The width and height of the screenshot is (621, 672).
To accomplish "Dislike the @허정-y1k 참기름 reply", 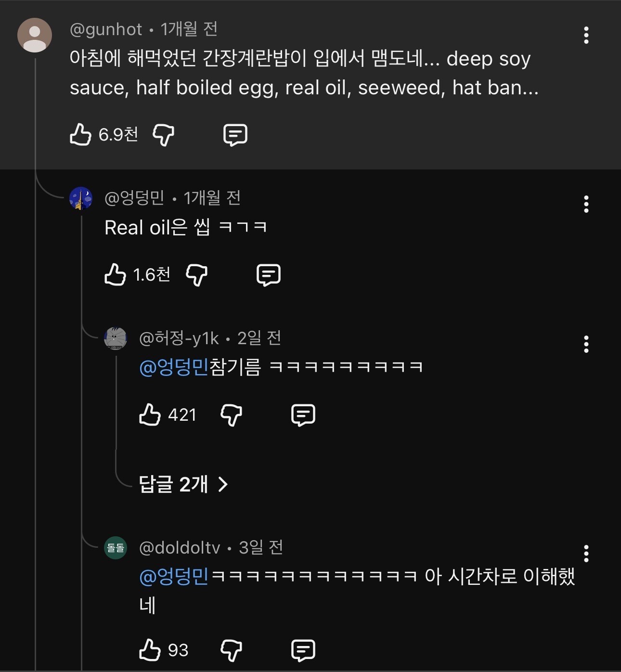I will 231,414.
